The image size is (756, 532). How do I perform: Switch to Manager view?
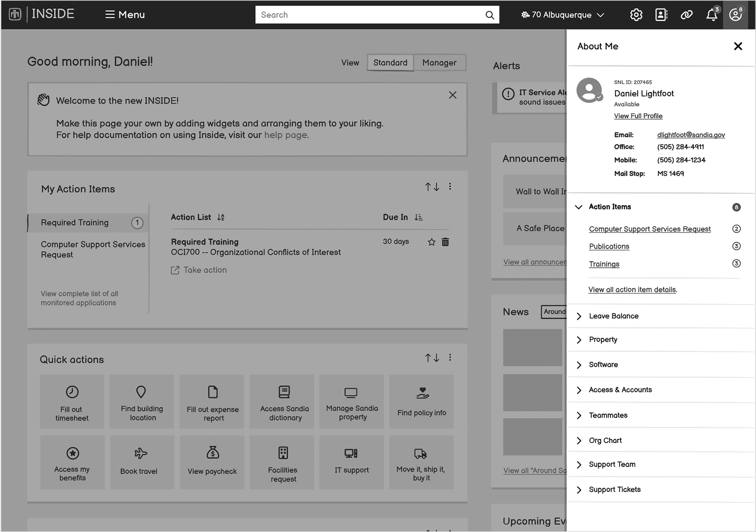[x=439, y=63]
